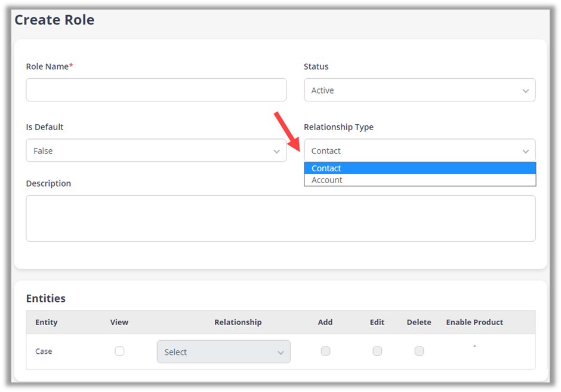Select the Relationship column header

(x=238, y=322)
